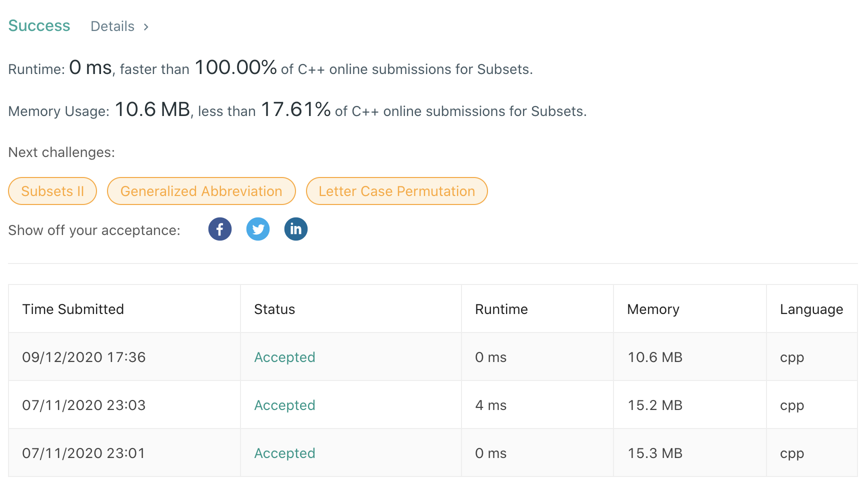Open the Subsets II challenge
Image resolution: width=868 pixels, height=489 pixels.
pos(52,191)
